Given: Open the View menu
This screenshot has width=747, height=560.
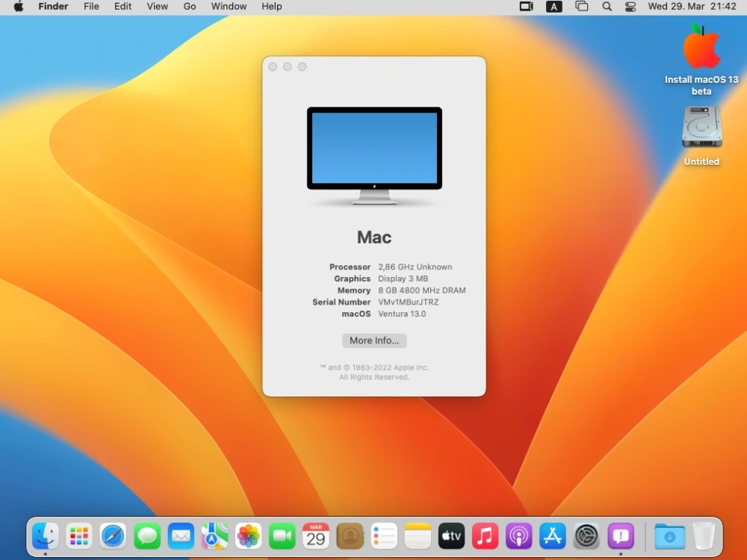Looking at the screenshot, I should (x=157, y=7).
